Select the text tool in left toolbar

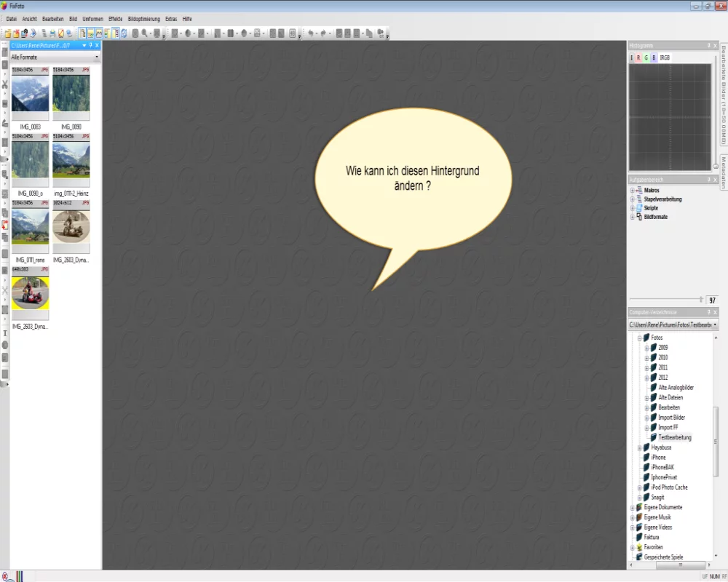coord(4,332)
